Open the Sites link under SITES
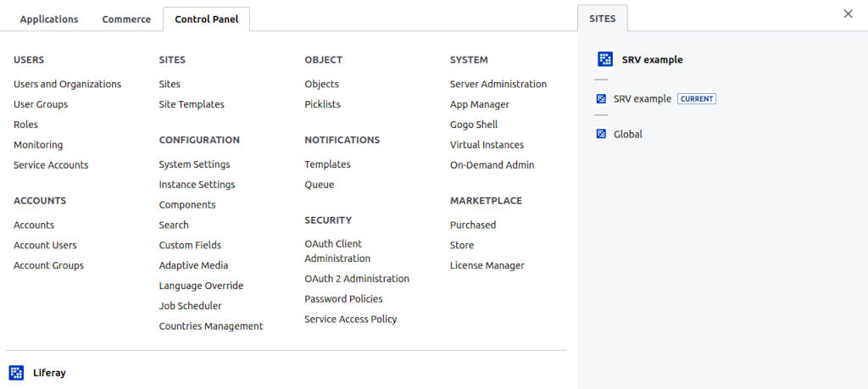Image resolution: width=868 pixels, height=389 pixels. coord(170,84)
